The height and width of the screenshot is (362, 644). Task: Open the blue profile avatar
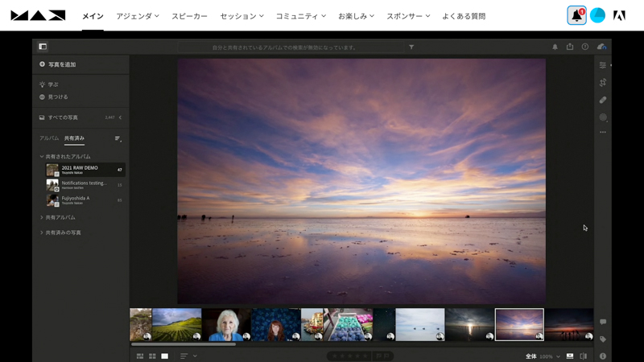click(597, 15)
